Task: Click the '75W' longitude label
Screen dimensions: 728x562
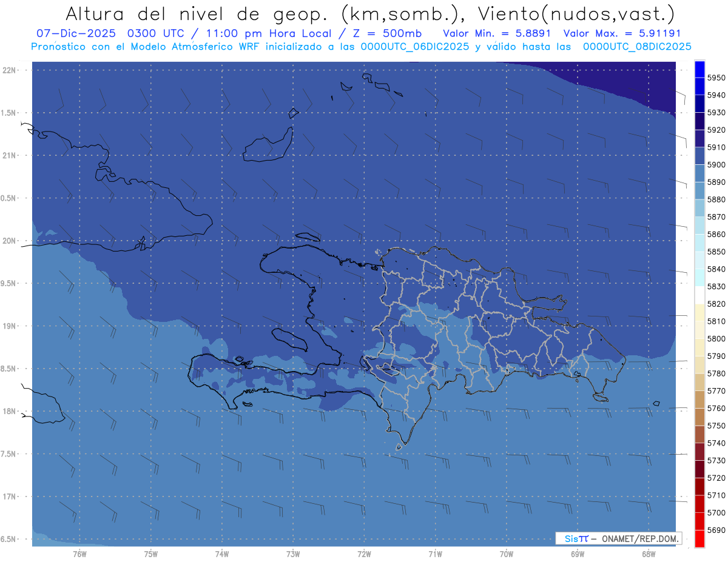Action: click(150, 554)
